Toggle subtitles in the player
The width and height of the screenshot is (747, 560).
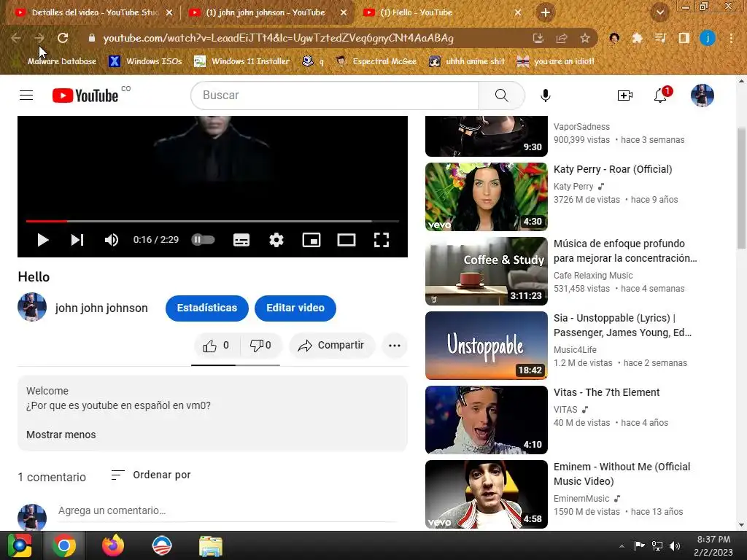click(x=241, y=240)
